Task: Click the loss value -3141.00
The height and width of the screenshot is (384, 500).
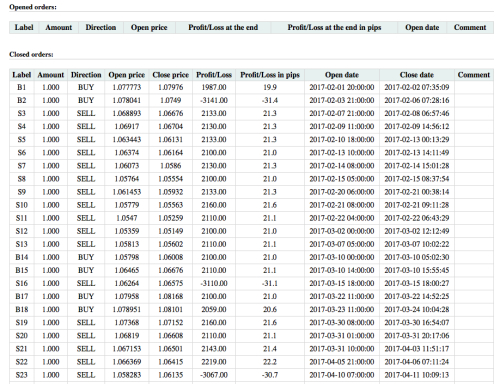Action: click(x=214, y=100)
